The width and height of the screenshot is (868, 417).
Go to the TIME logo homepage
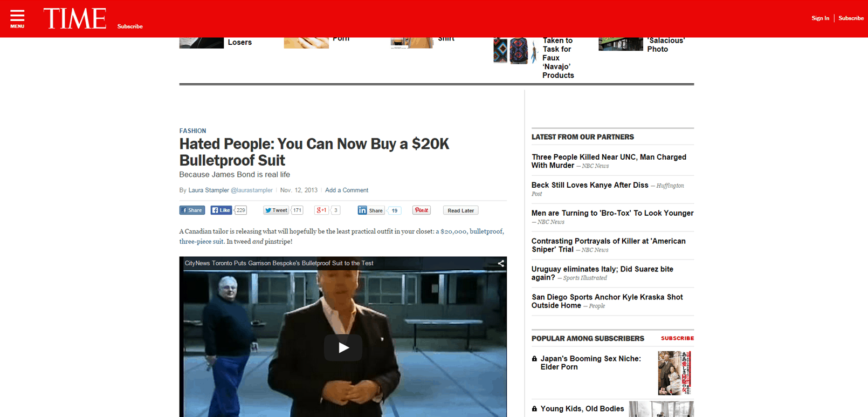pos(74,19)
